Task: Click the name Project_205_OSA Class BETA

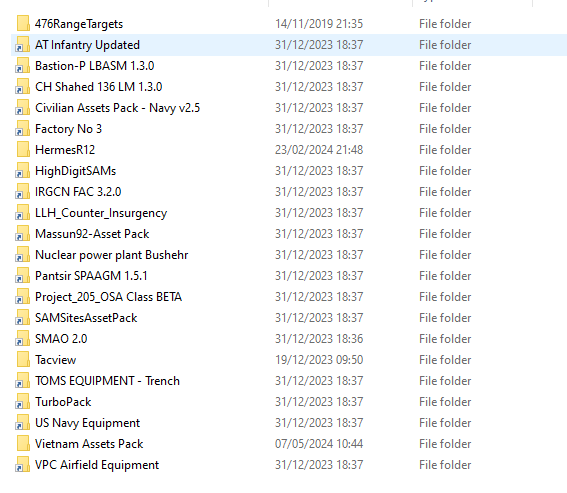Action: coord(108,297)
